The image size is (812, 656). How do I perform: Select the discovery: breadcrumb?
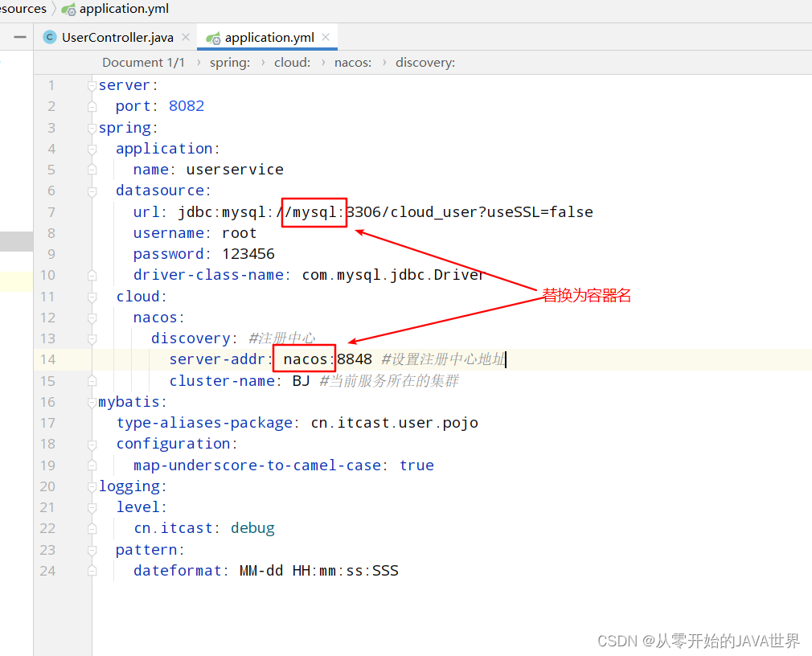pos(425,63)
